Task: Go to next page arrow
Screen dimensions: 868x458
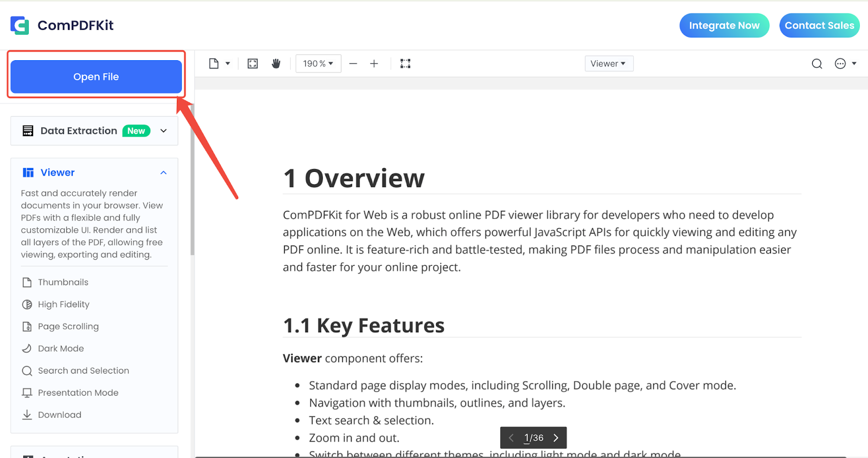Action: tap(556, 437)
